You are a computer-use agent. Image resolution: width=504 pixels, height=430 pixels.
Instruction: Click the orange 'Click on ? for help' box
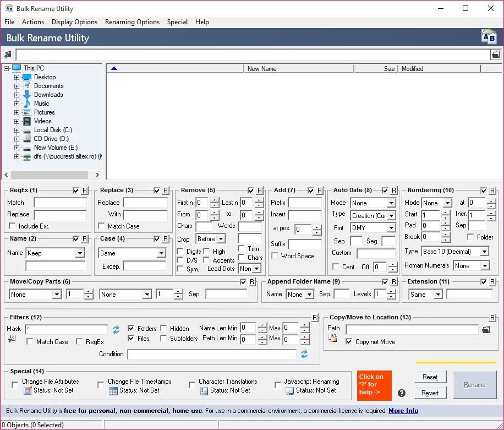click(x=374, y=385)
